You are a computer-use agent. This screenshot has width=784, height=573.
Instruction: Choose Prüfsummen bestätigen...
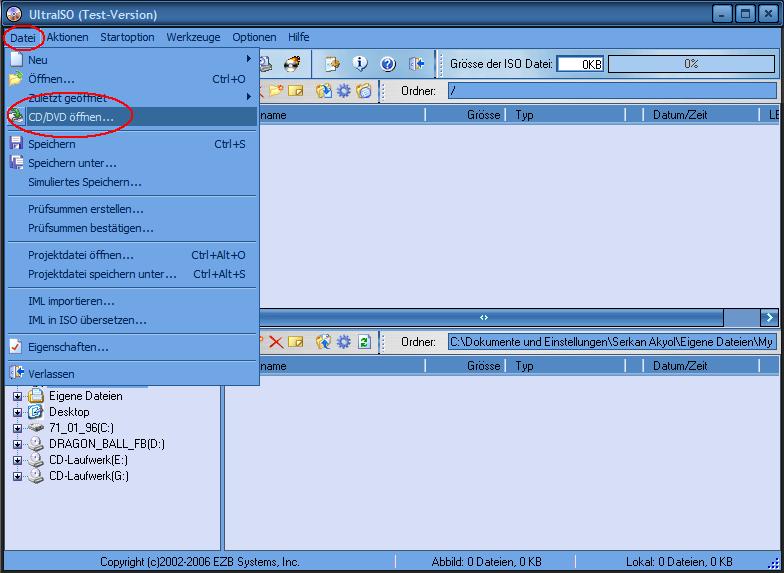click(x=132, y=228)
